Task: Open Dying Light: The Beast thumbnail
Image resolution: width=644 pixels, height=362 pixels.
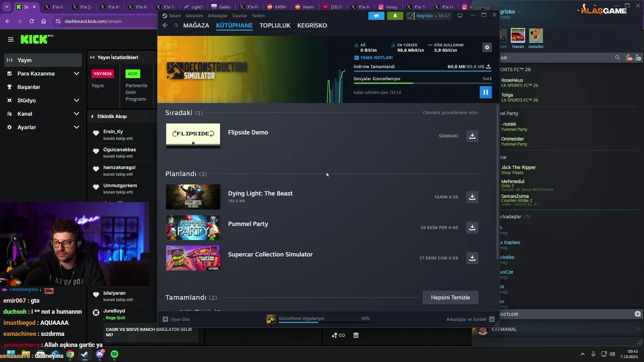Action: point(193,197)
